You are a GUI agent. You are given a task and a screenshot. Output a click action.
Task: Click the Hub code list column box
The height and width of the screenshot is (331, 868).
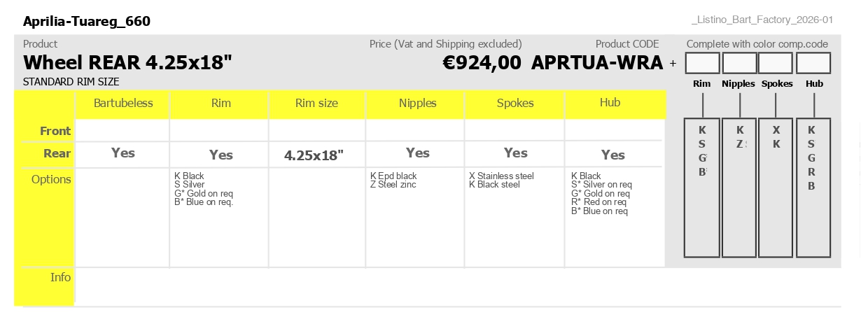pos(813,188)
